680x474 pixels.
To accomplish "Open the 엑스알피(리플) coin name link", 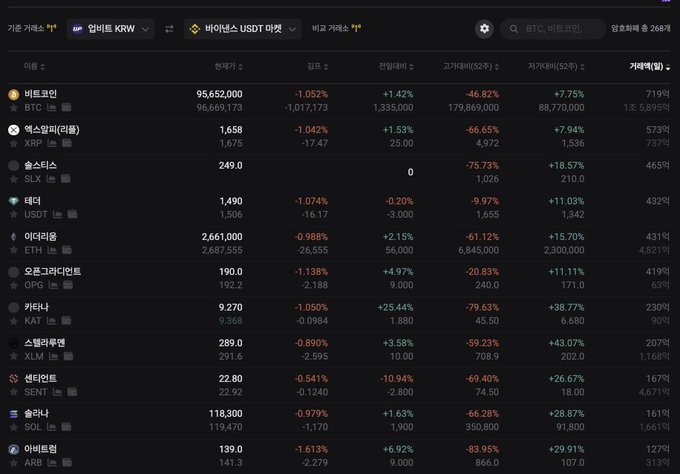I will tap(52, 129).
